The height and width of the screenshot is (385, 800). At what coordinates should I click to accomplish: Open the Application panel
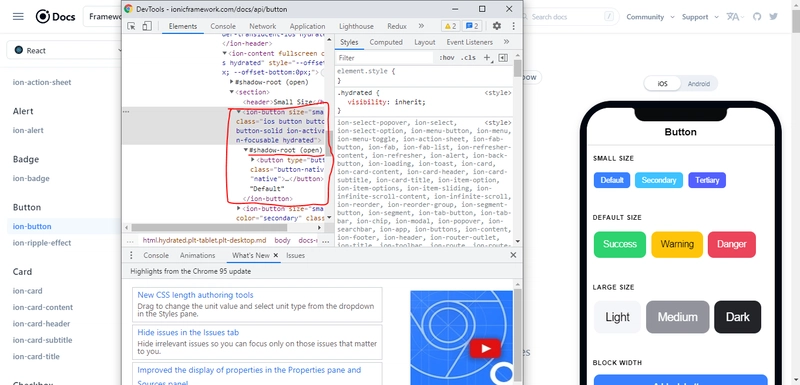(x=307, y=26)
